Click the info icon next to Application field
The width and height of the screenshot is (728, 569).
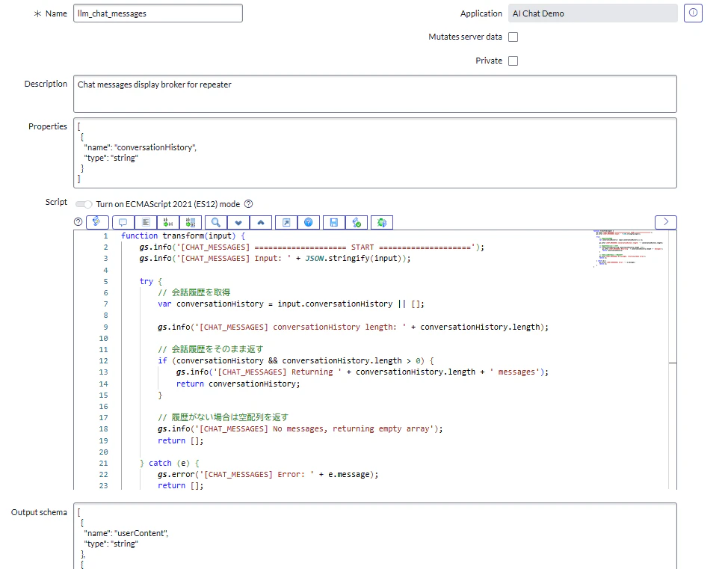[x=693, y=13]
